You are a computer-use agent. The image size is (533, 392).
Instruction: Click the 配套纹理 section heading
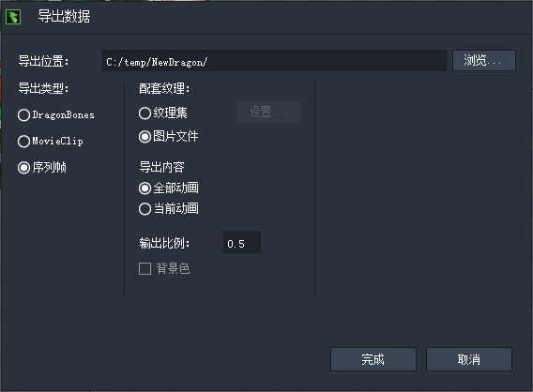(x=164, y=89)
